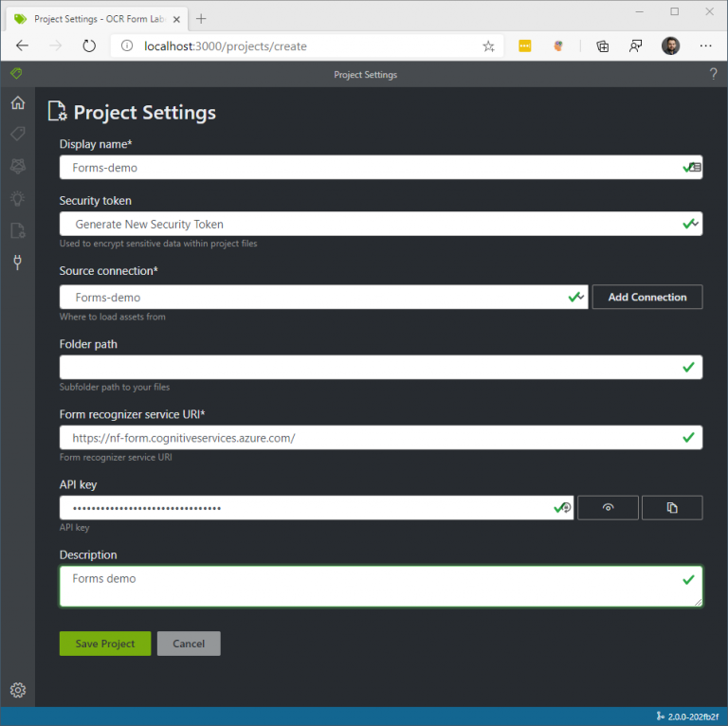Viewport: 728px width, 726px height.
Task: Open Connections plug icon in sidebar
Action: [18, 263]
